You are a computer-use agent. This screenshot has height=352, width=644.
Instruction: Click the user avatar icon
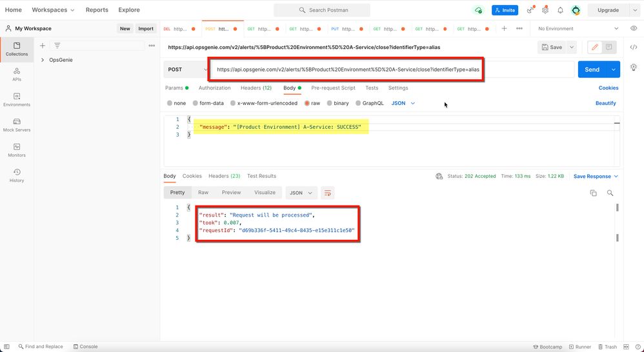coord(576,10)
